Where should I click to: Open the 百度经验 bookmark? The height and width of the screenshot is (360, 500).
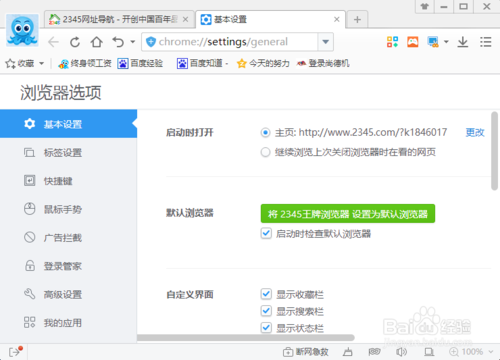pyautogui.click(x=140, y=63)
